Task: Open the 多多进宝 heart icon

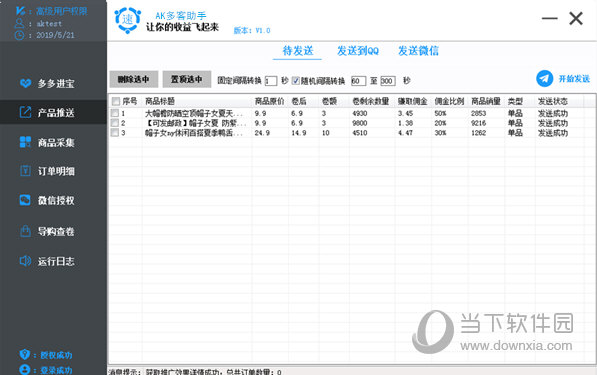Action: coord(25,83)
